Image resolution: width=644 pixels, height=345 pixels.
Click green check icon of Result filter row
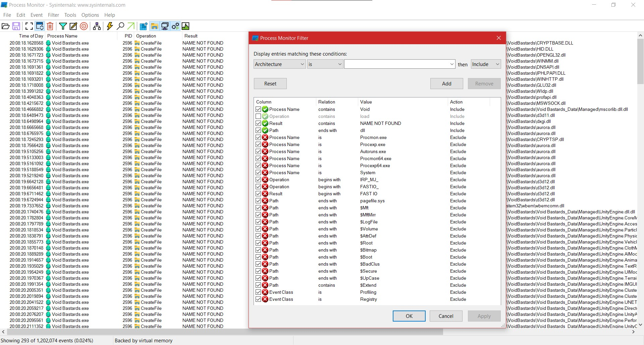pos(265,123)
